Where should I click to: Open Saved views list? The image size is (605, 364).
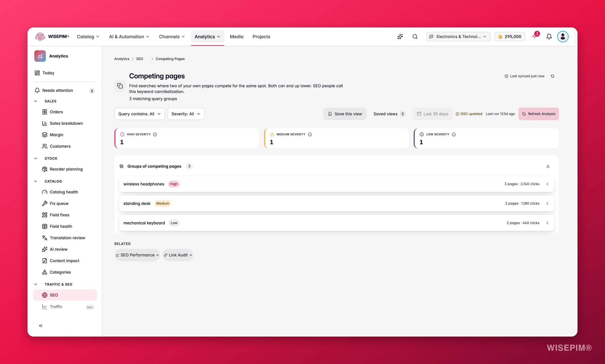[389, 114]
